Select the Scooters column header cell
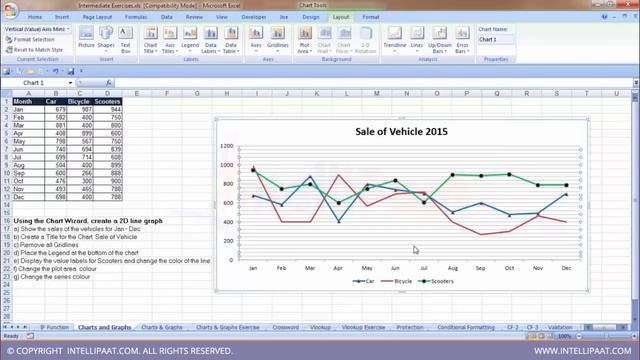 107,102
